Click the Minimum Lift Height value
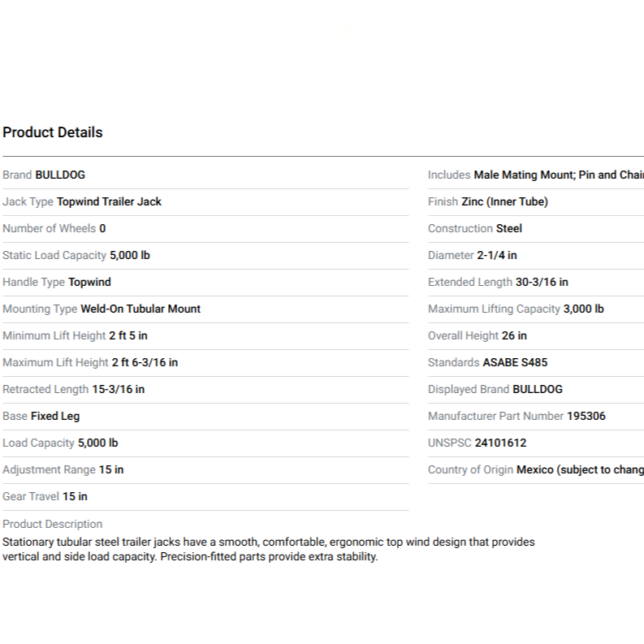 click(128, 335)
